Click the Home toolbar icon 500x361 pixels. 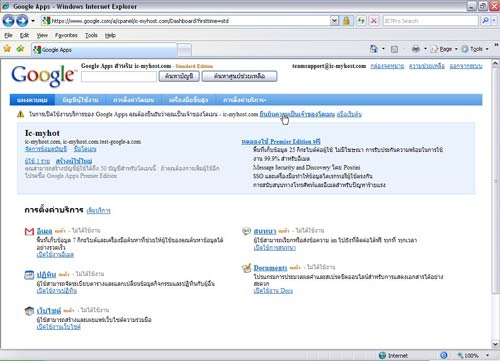click(374, 49)
